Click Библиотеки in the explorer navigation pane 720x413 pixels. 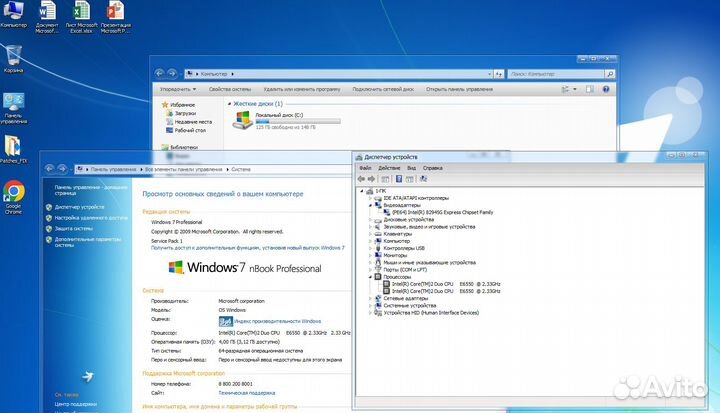tap(184, 147)
